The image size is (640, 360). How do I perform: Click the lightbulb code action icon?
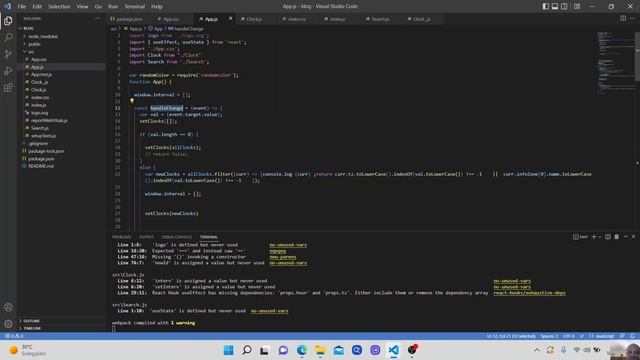132,101
